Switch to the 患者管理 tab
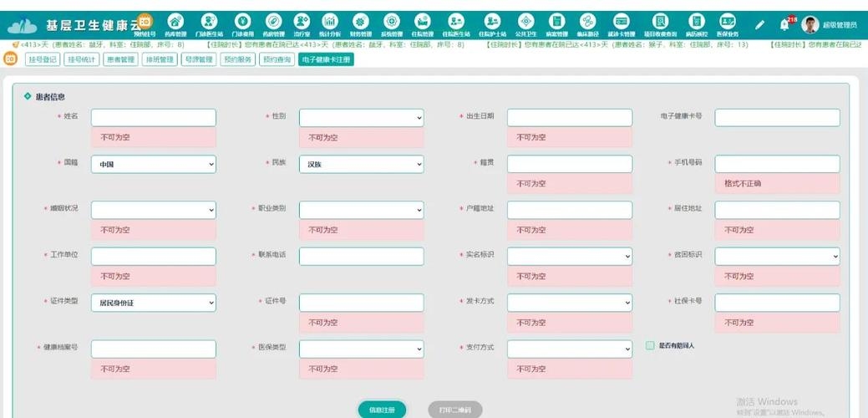This screenshot has width=868, height=418. [x=120, y=59]
